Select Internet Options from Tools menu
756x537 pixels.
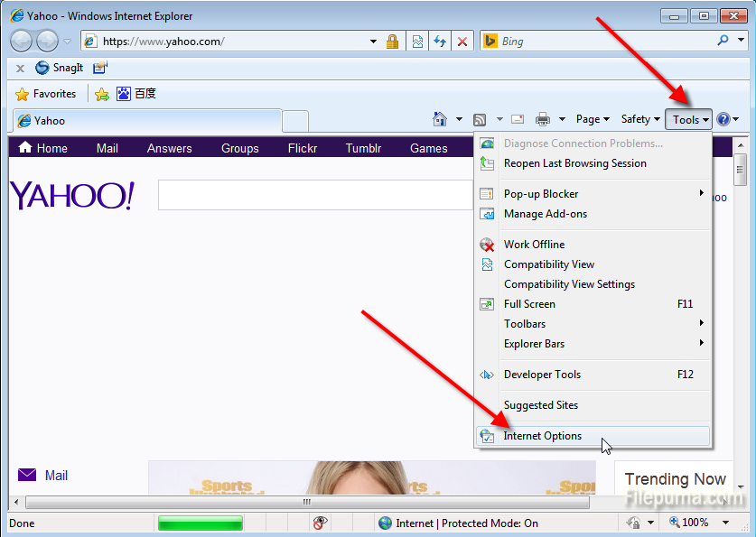pos(543,436)
